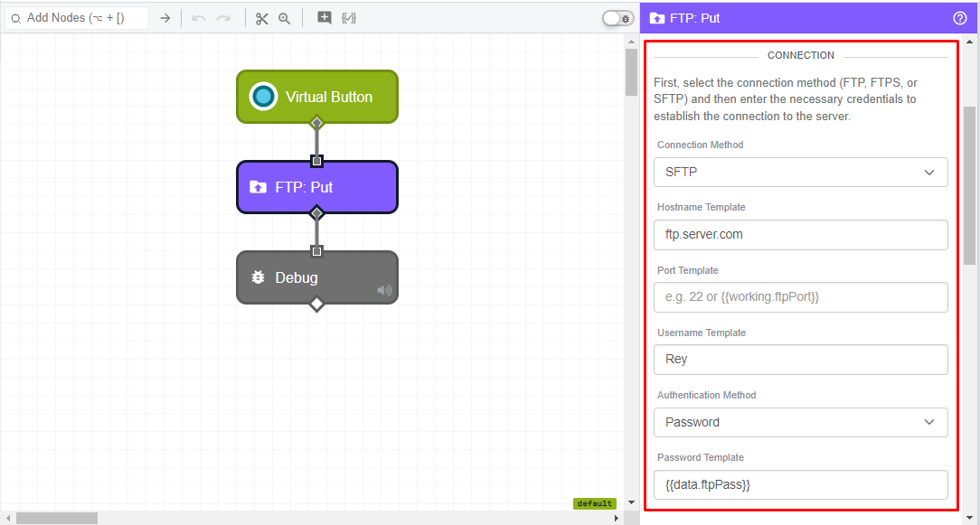Select the FTP: Put node on canvas
980x525 pixels.
317,187
